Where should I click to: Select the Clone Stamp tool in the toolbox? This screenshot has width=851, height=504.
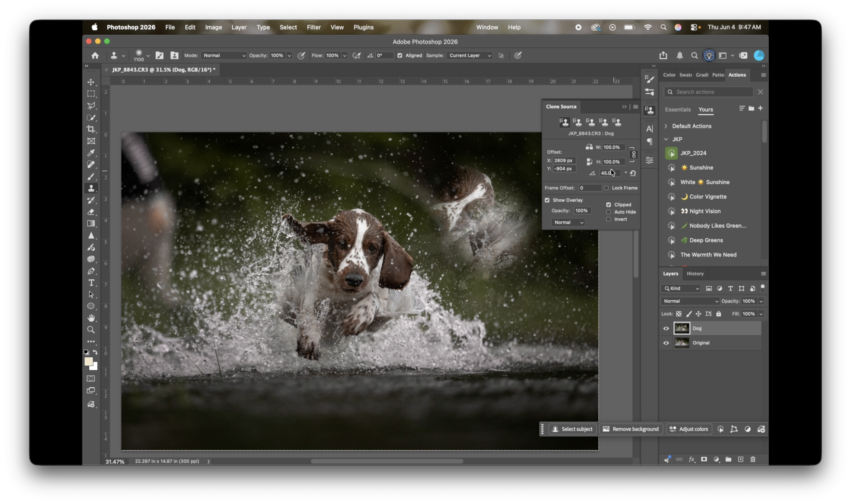(x=91, y=188)
